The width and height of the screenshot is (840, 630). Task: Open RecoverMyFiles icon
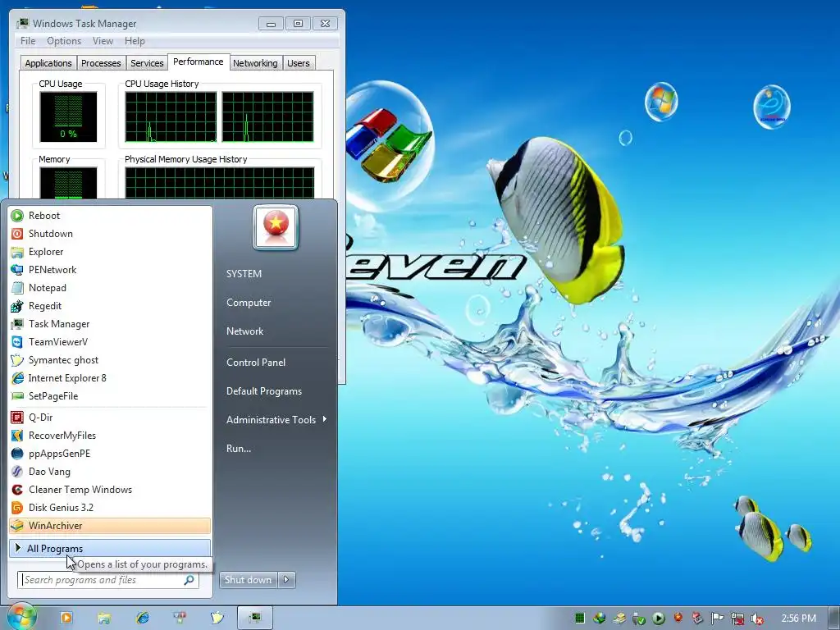[x=17, y=436]
